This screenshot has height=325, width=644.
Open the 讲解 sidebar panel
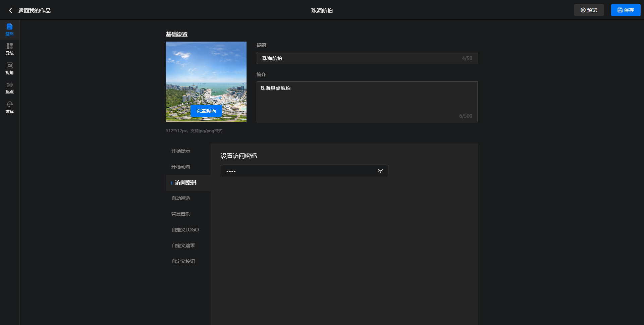[9, 107]
